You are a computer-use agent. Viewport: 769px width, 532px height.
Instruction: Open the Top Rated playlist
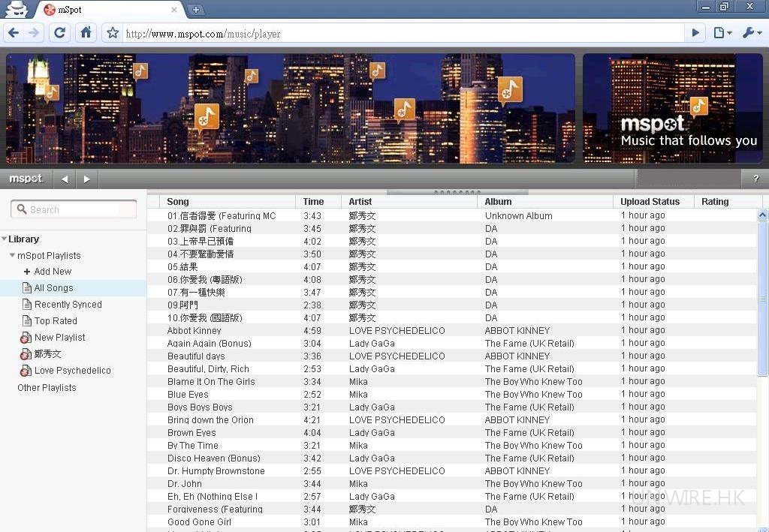click(x=56, y=321)
